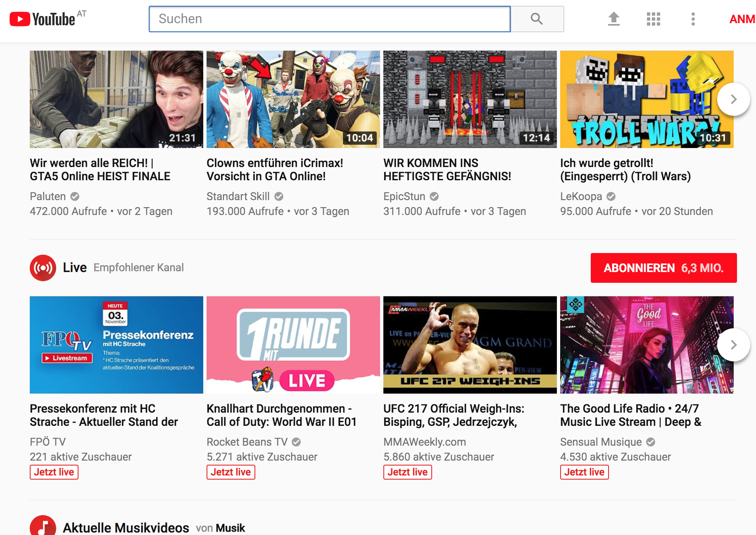The width and height of the screenshot is (756, 535).
Task: Click Sensual Musique verified badge
Action: click(x=651, y=442)
